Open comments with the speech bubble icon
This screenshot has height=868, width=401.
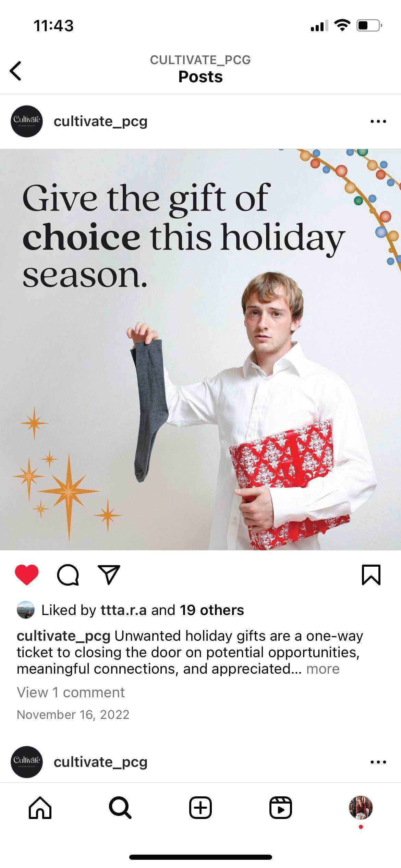pos(68,575)
